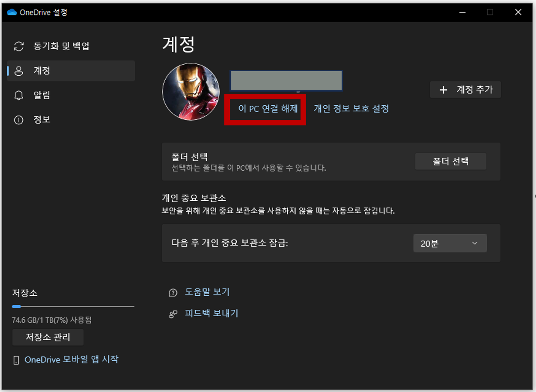The height and width of the screenshot is (392, 536).
Task: Open the 20분 vault lock dropdown
Action: click(450, 243)
